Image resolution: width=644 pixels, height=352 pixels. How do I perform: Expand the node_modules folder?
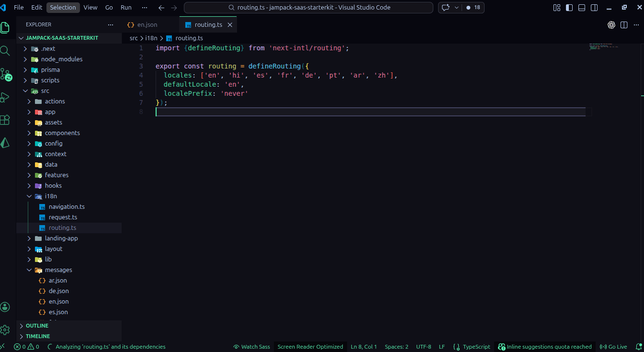pyautogui.click(x=69, y=59)
